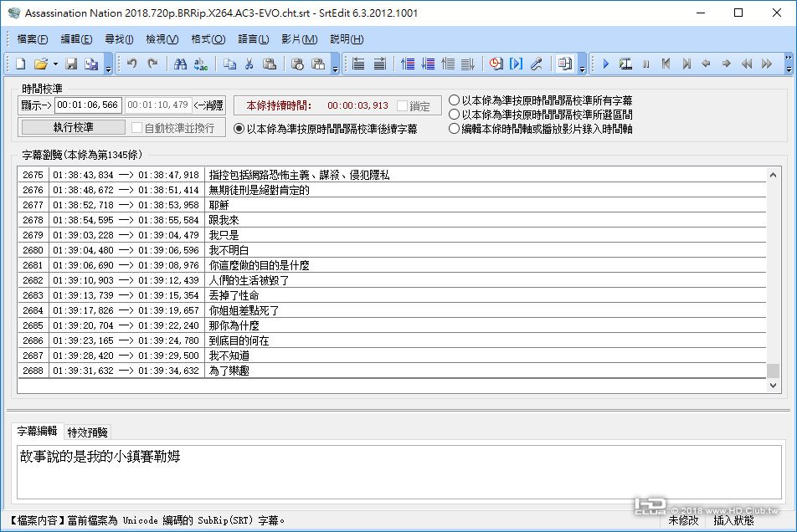Toggle the 自動校準並換行 checkbox
The width and height of the screenshot is (797, 532).
[136, 128]
